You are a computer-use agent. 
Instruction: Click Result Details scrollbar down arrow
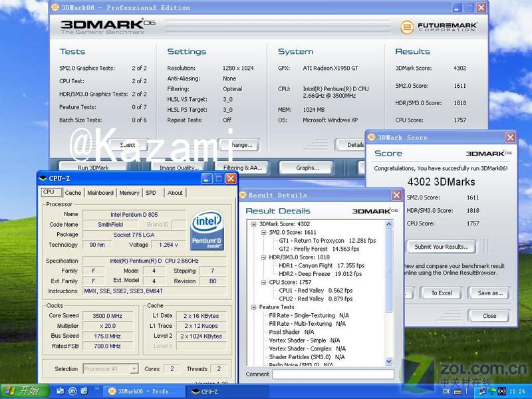click(x=389, y=361)
